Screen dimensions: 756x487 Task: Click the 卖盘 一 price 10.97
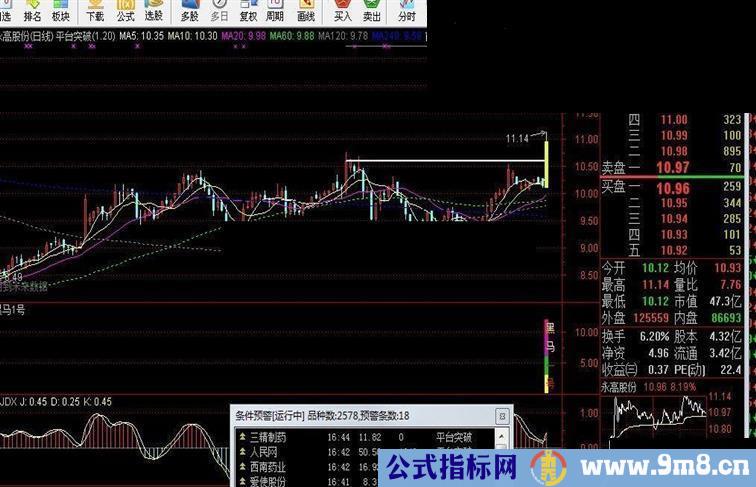tap(673, 167)
